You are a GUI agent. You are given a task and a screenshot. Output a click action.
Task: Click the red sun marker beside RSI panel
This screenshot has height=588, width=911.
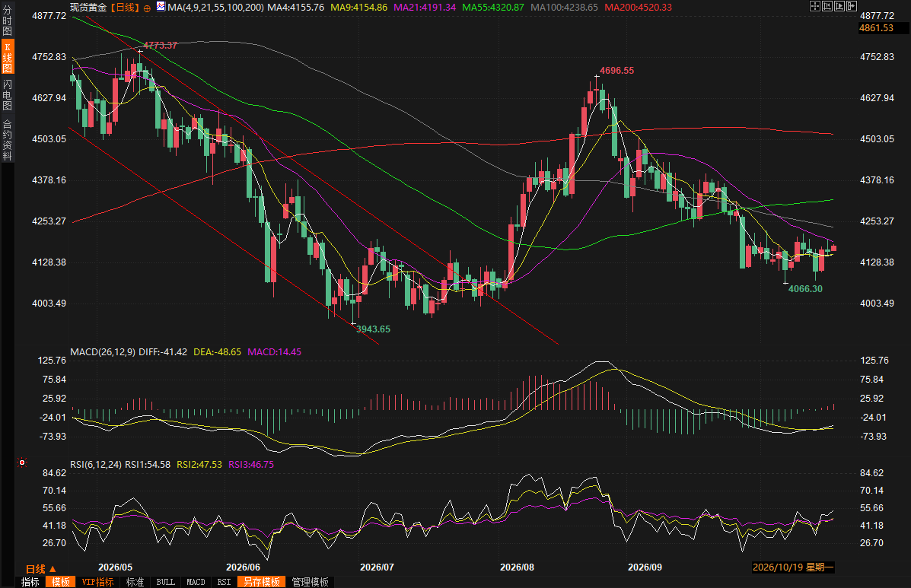22,462
